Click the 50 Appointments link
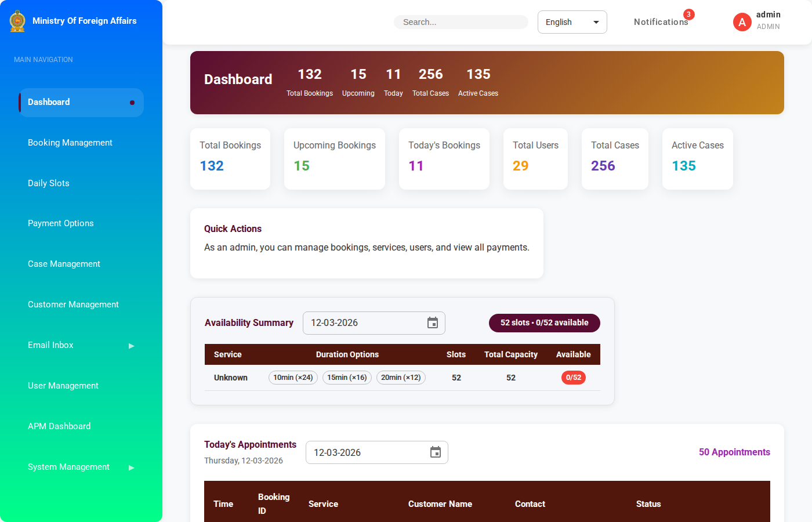812x522 pixels. point(734,452)
